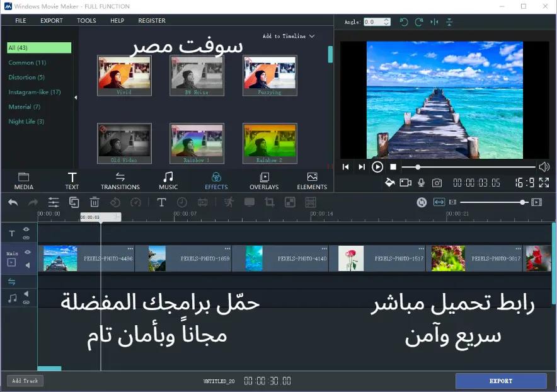557x392 pixels.
Task: Click the blue EXPORT button
Action: pyautogui.click(x=501, y=381)
